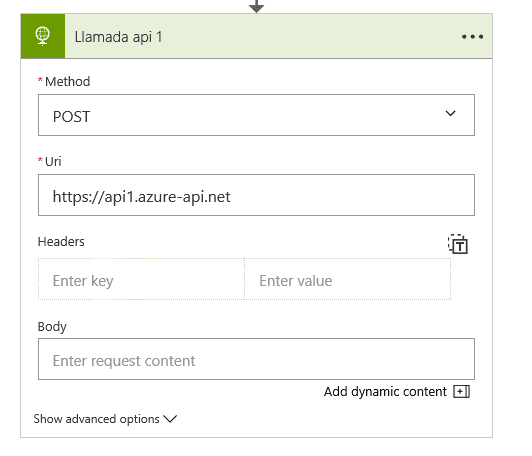Screen dimensions: 532x456
Task: Expand Show advanced options
Action: point(105,419)
